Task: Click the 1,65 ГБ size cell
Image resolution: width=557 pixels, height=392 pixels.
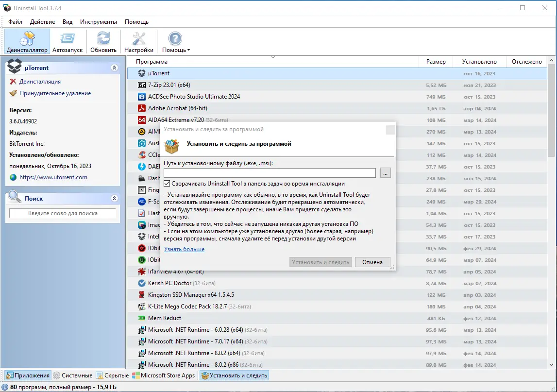Action: tap(436, 108)
